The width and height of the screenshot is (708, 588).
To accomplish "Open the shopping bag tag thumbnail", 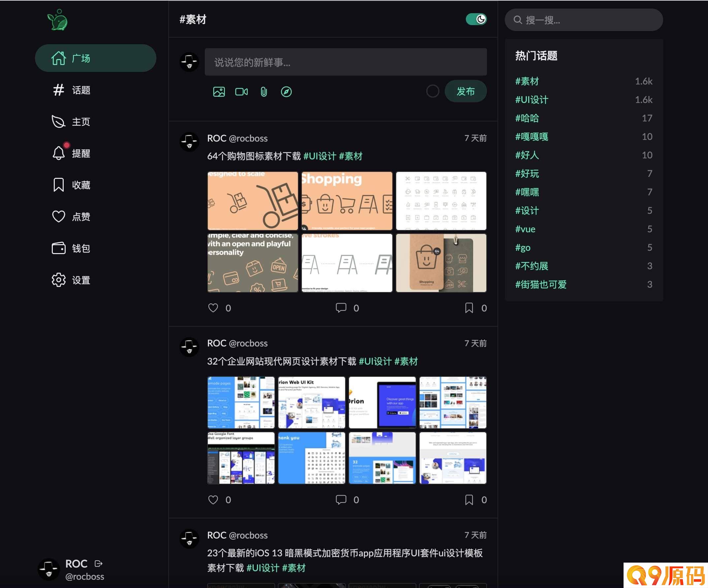I will click(441, 263).
